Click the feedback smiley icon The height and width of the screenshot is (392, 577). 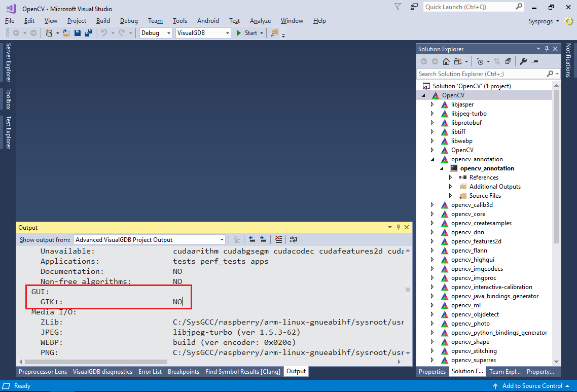pos(569,21)
